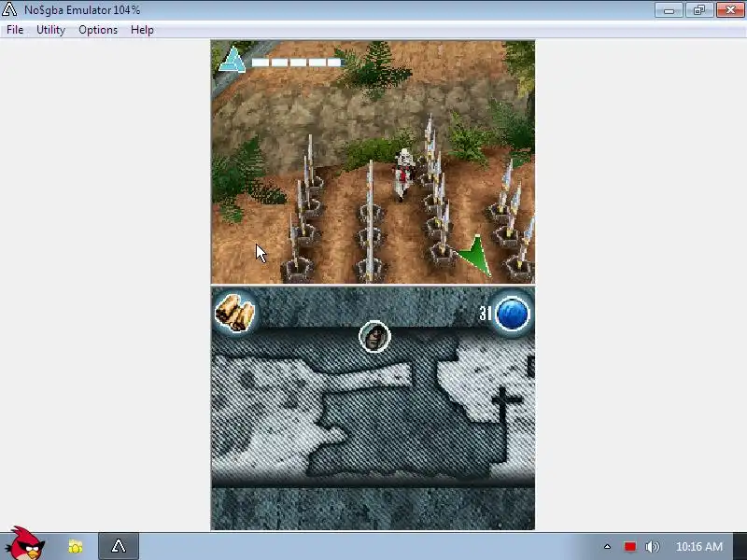747x560 pixels.
Task: Click the 10:16 AM clock
Action: tap(698, 547)
